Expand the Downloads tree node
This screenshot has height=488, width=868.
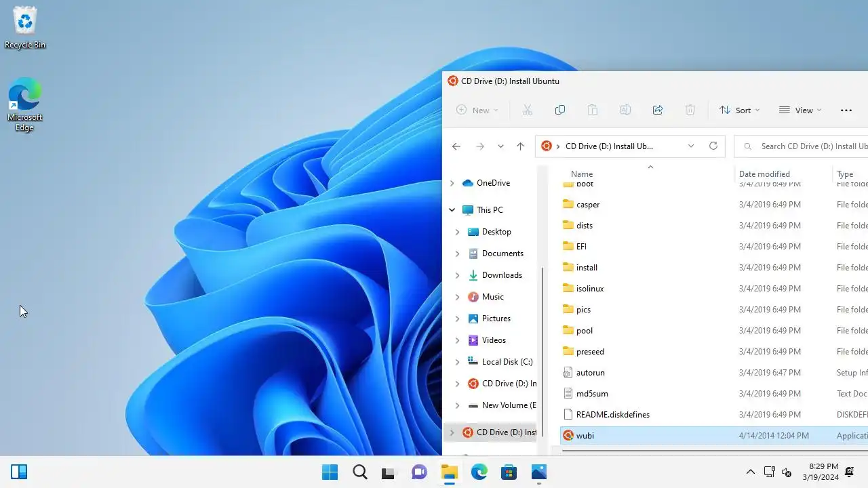coord(457,275)
